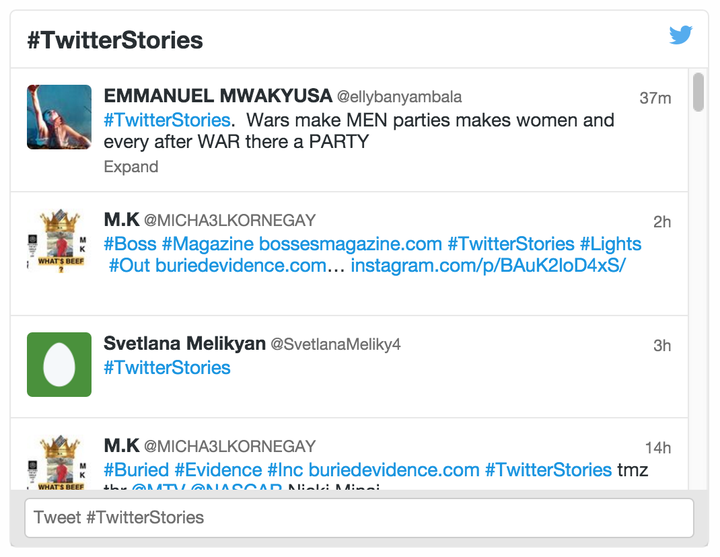Click the #Lights hashtag
This screenshot has height=557, width=720.
click(x=611, y=244)
